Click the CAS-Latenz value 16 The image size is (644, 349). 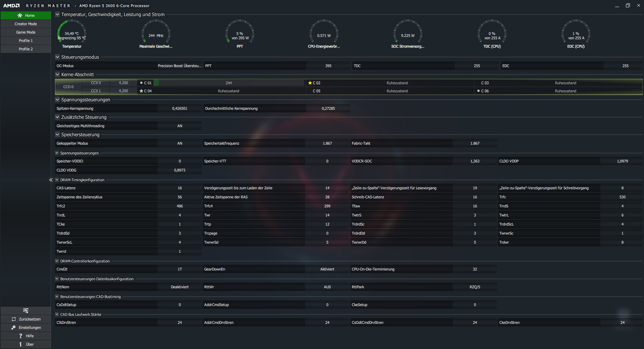[x=180, y=188]
